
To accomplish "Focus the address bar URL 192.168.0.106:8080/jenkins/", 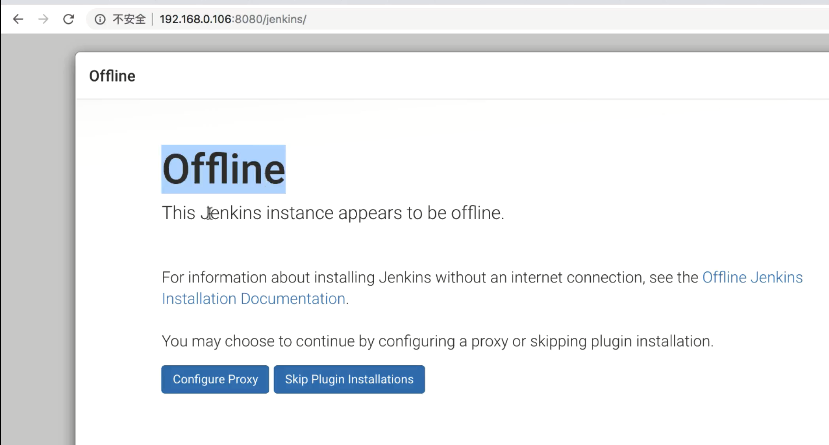I will tap(233, 20).
